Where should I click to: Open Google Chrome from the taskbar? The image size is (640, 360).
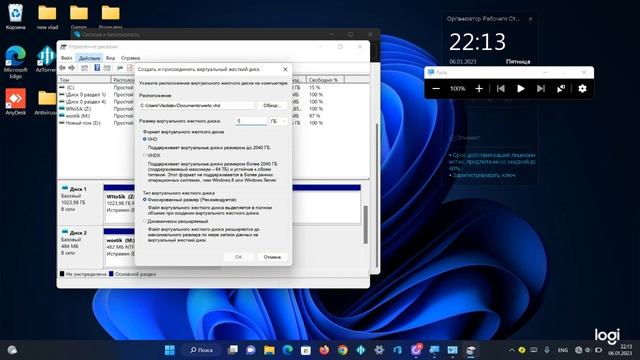[x=343, y=350]
